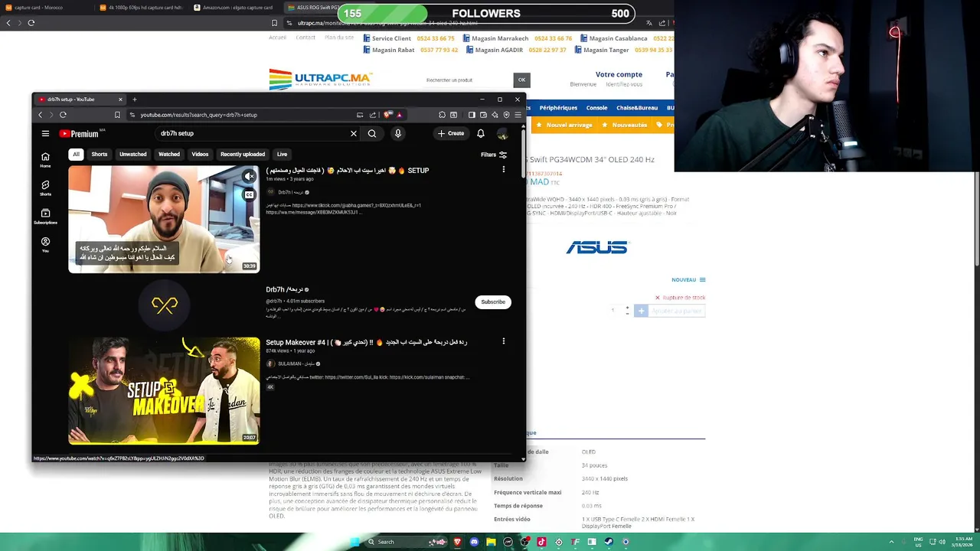Open Chaise&Bureau menu on Ultrapc
The width and height of the screenshot is (980, 551).
click(637, 108)
